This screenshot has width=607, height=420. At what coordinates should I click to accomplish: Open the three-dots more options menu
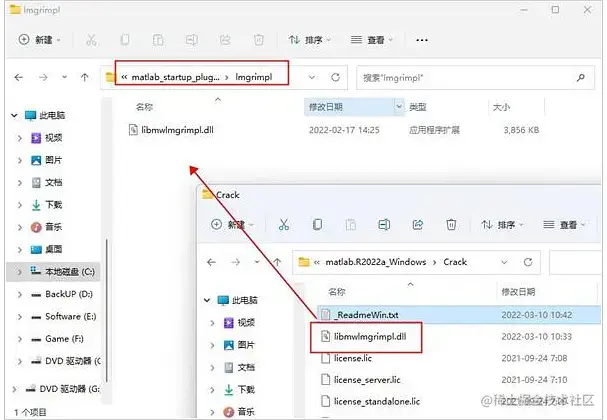422,40
